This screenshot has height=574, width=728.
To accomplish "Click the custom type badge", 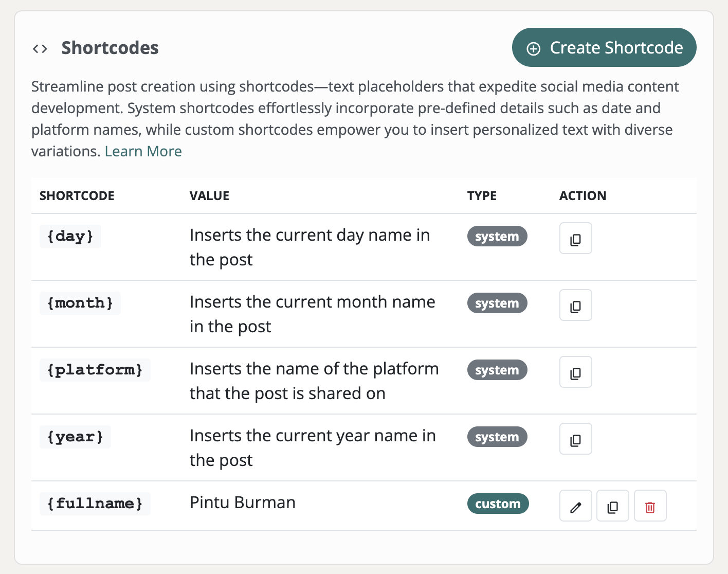I will [x=498, y=504].
